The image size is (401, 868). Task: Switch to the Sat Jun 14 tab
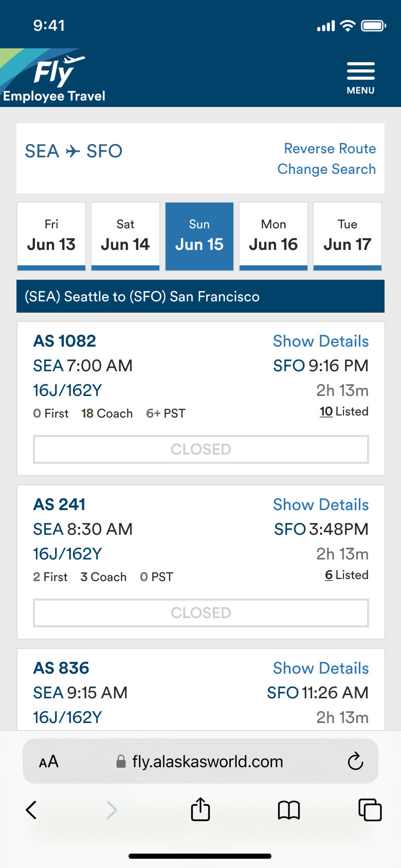(125, 236)
